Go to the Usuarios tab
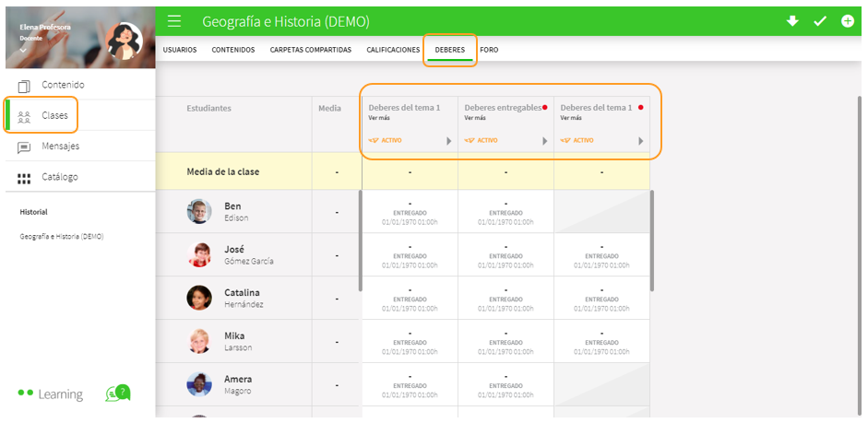This screenshot has height=423, width=868. (x=180, y=50)
